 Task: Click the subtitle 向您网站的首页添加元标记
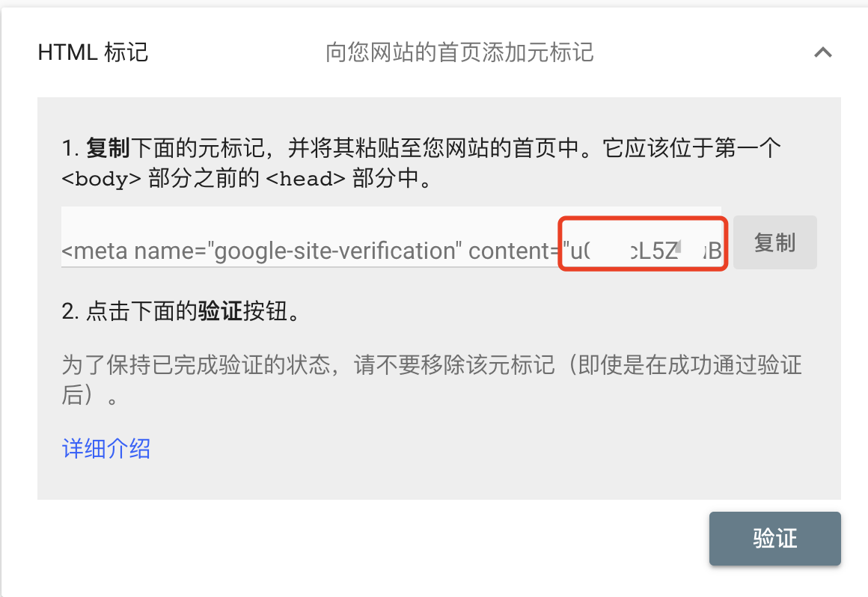459,52
